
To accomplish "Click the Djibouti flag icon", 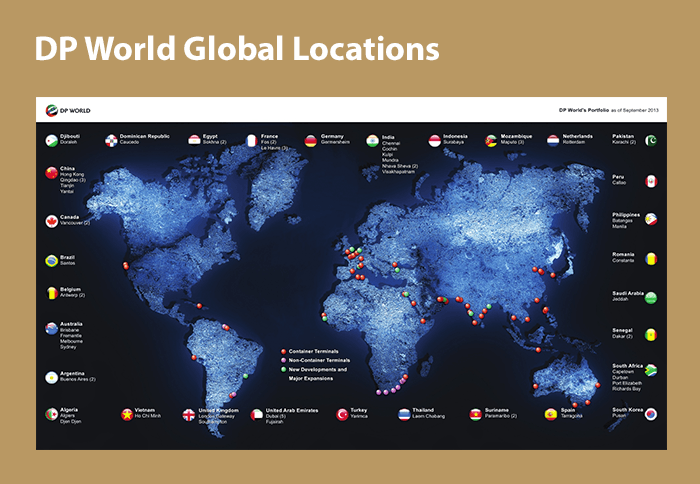I will click(52, 141).
